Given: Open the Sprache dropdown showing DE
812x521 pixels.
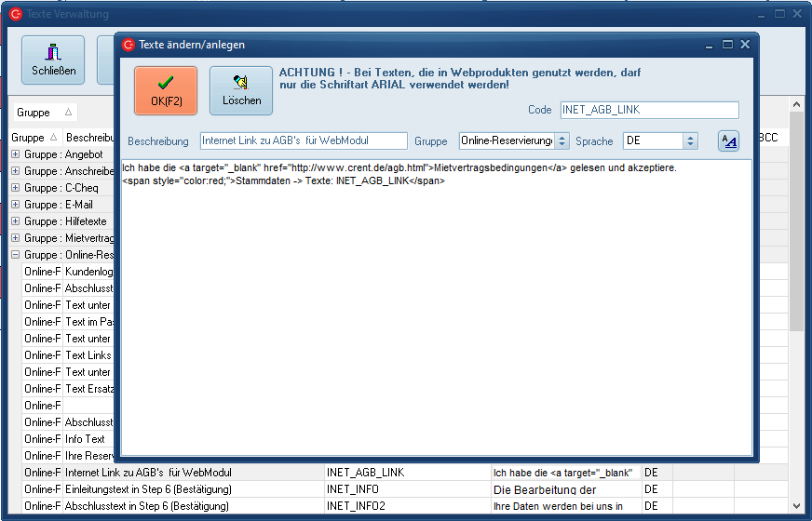Looking at the screenshot, I should pos(690,141).
